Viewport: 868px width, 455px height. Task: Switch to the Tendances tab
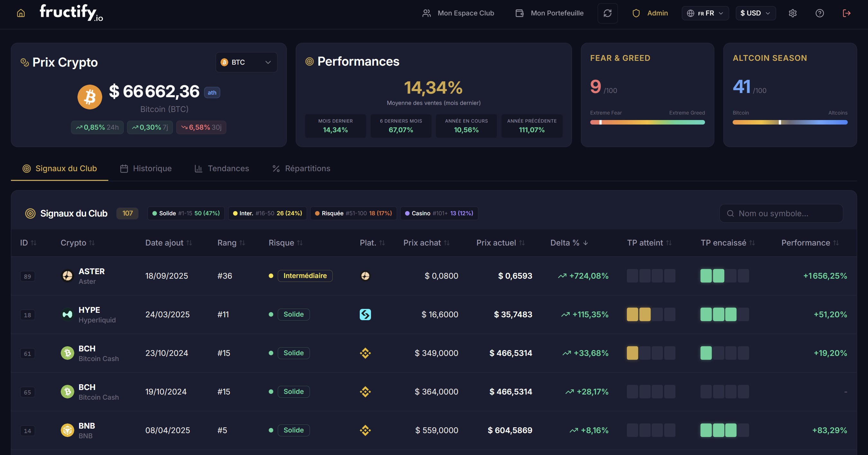coord(222,168)
